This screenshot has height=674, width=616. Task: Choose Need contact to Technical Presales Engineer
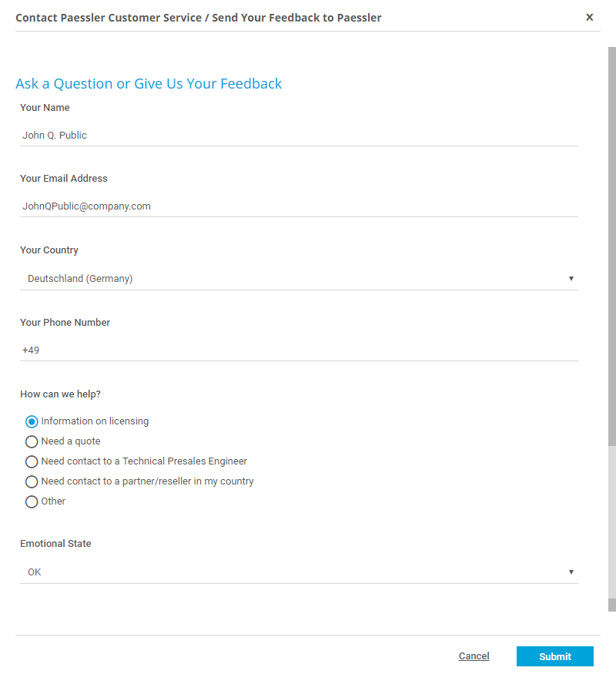32,461
